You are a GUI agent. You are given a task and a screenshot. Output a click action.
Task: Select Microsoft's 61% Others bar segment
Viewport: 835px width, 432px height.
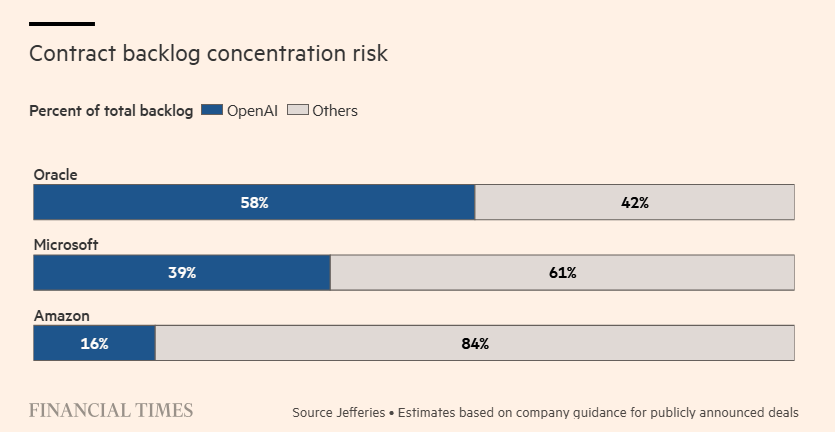click(563, 272)
